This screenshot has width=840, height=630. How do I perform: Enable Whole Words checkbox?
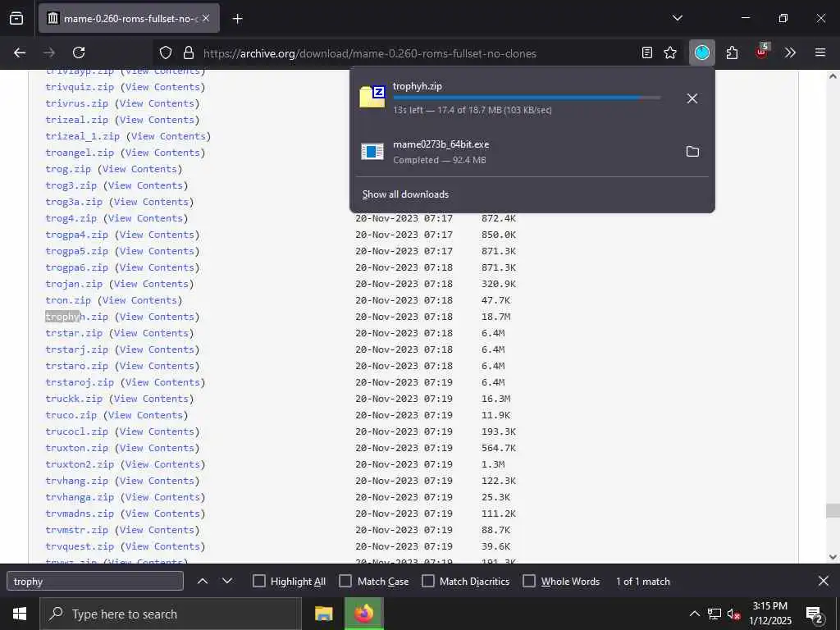(x=529, y=582)
